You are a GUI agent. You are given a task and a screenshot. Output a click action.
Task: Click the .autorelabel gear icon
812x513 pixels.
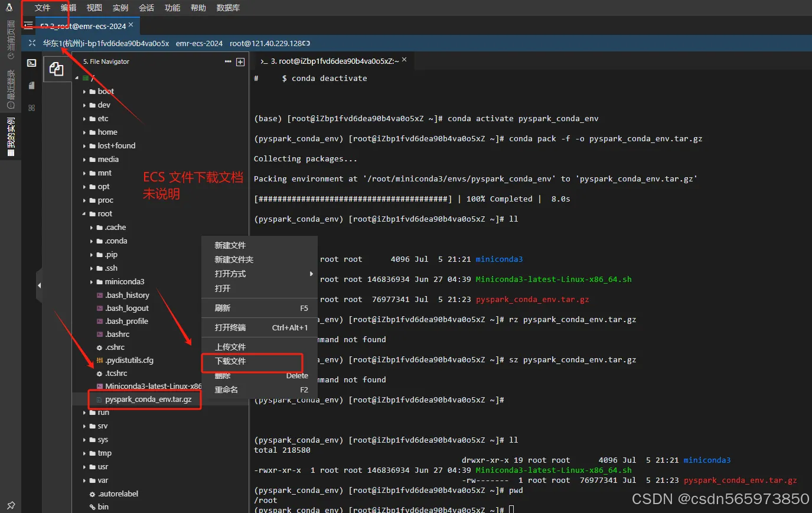(92, 494)
